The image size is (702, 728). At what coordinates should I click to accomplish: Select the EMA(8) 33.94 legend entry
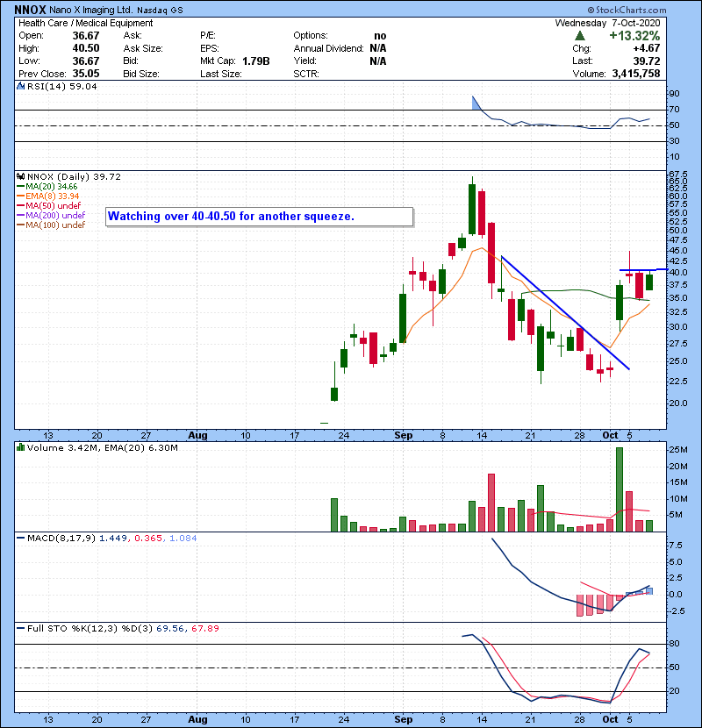[x=48, y=196]
